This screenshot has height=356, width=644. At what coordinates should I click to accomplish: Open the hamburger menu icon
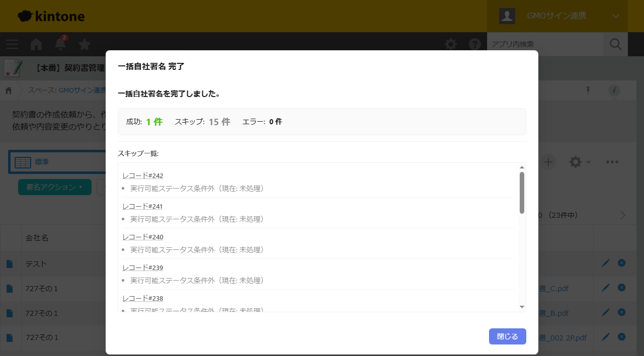click(12, 44)
